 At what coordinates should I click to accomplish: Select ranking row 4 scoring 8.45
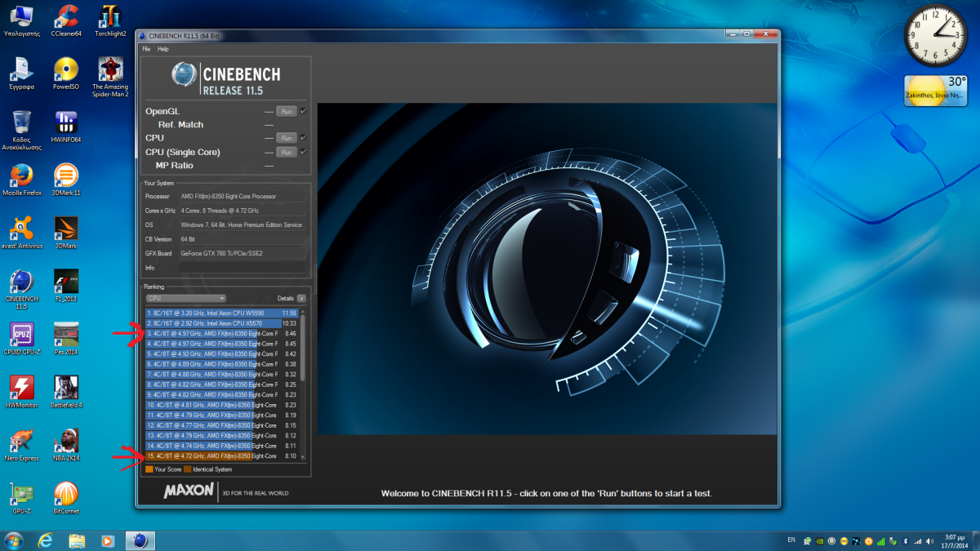(221, 344)
